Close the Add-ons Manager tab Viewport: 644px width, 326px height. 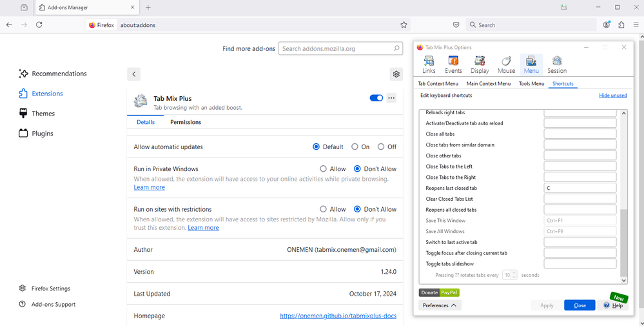pyautogui.click(x=132, y=7)
